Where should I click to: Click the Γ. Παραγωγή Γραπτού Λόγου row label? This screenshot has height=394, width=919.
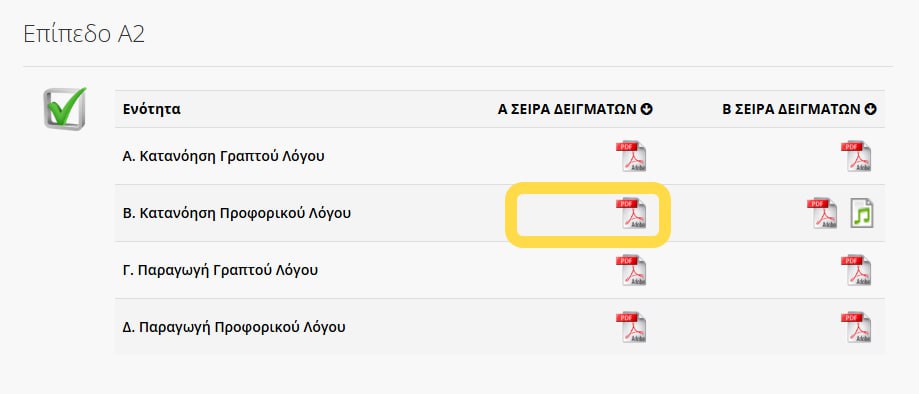220,270
